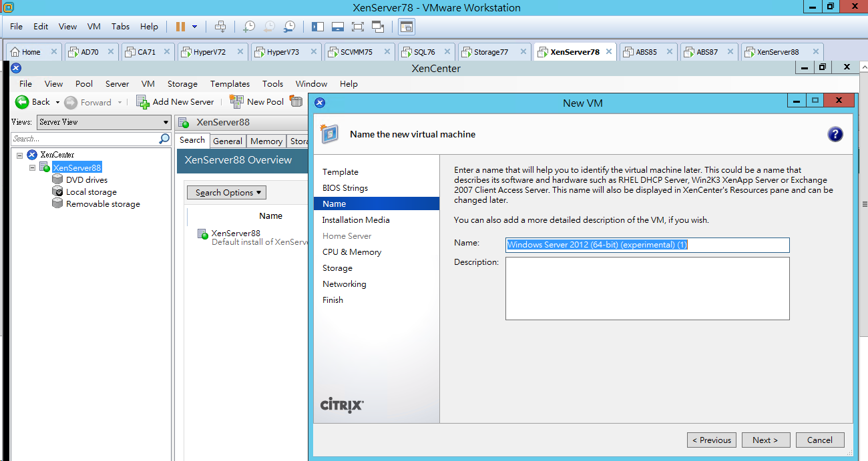
Task: Click the blue Help question mark icon in wizard
Action: click(x=835, y=134)
